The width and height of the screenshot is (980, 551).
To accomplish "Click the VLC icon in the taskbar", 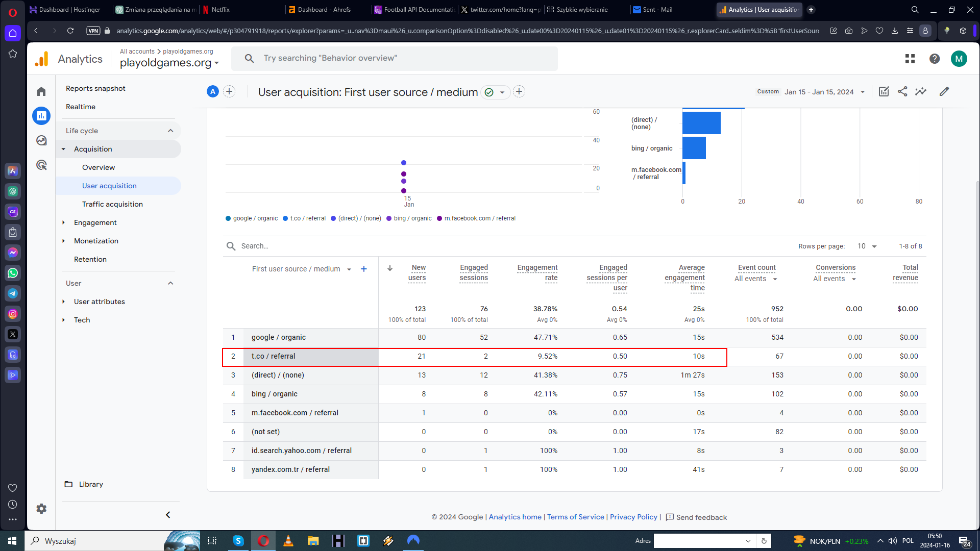I will click(288, 541).
